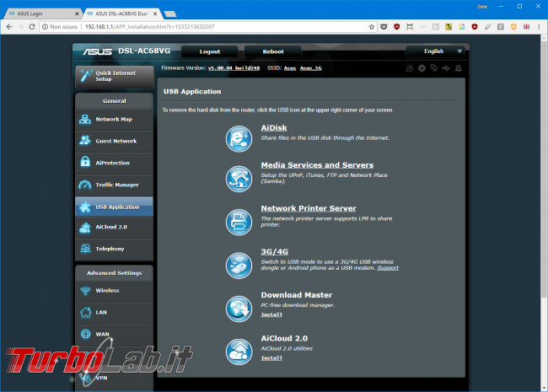Click the Download Master globe icon
The image size is (548, 392).
tap(239, 309)
